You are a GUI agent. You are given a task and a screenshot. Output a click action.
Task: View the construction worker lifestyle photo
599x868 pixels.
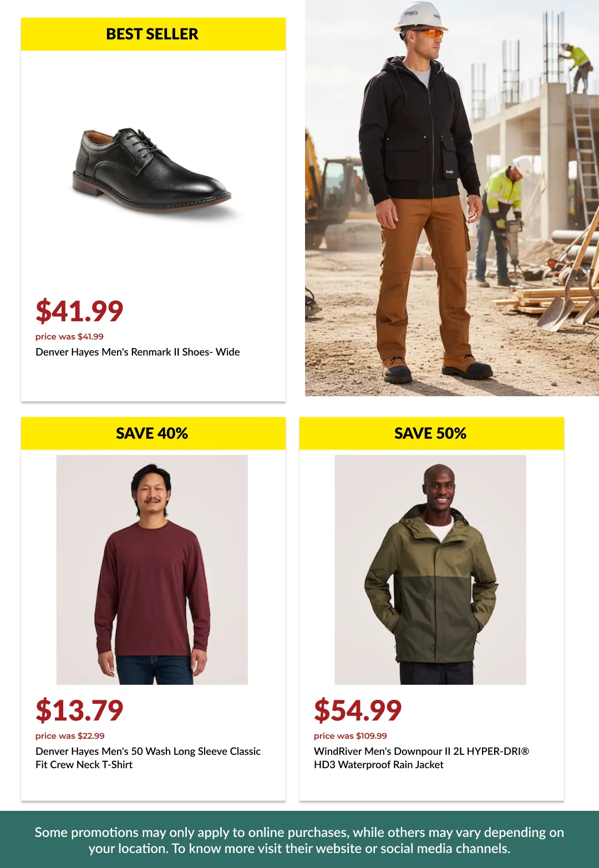click(x=452, y=198)
